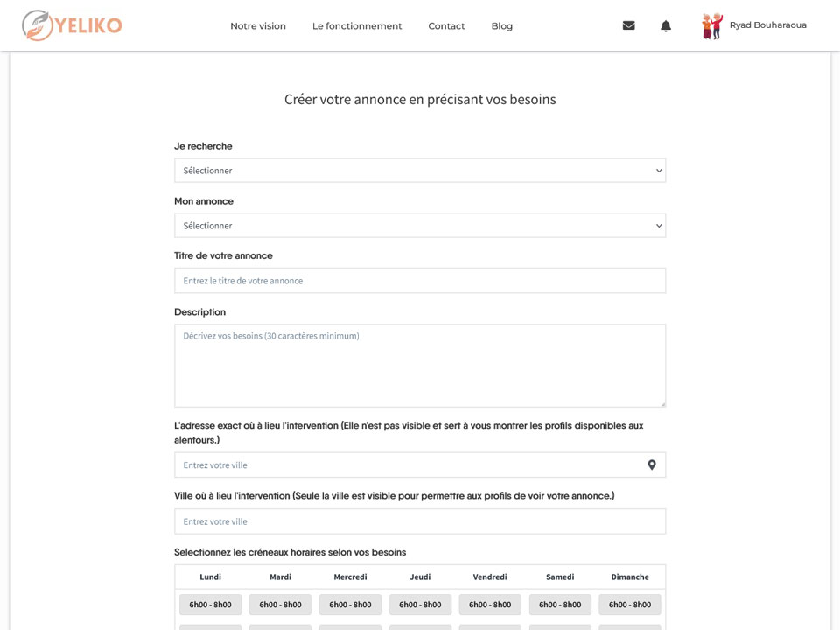The height and width of the screenshot is (630, 840).
Task: Click the Yeliko logo
Action: pos(72,25)
